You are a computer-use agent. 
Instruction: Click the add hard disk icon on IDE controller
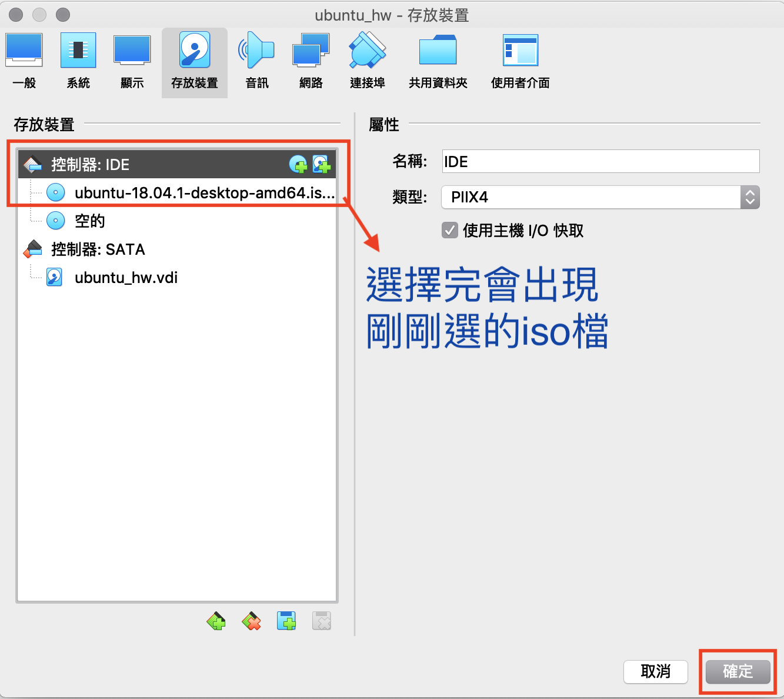pyautogui.click(x=321, y=164)
